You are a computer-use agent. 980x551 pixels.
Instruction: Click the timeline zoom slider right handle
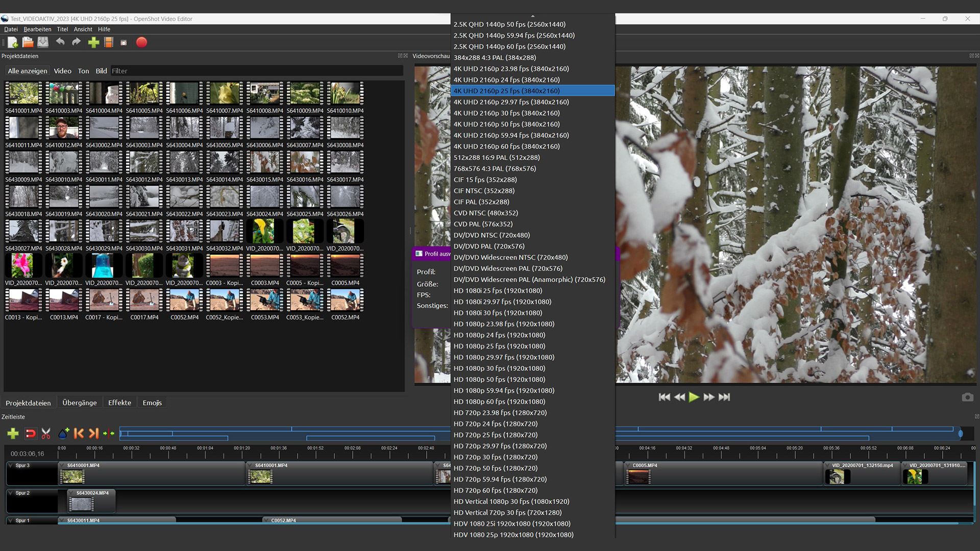tap(960, 434)
